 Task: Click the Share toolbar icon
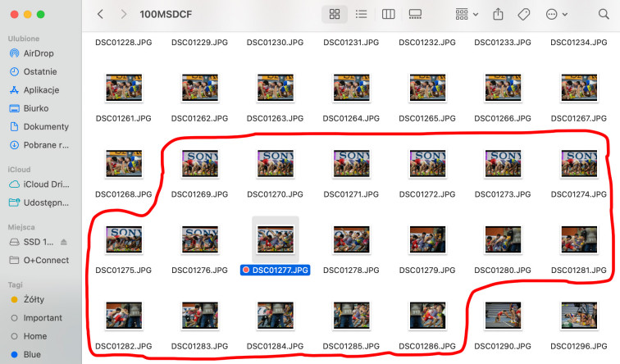pyautogui.click(x=498, y=15)
